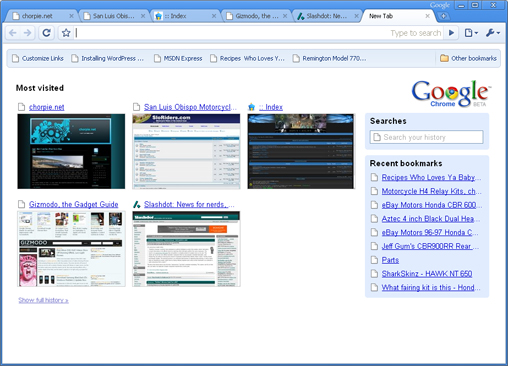Bookmark this page with the star icon
Screen dimensions: 508x366
[66, 33]
